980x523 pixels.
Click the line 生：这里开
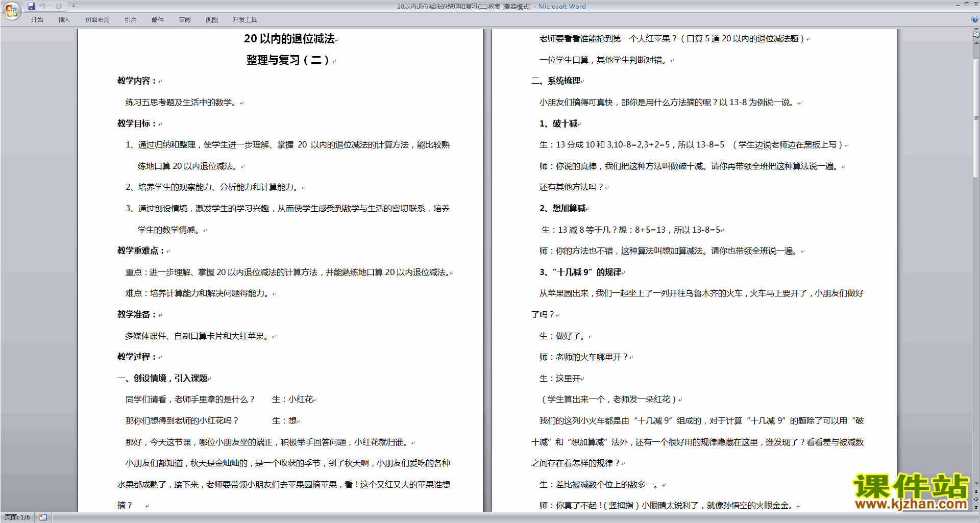pos(560,379)
